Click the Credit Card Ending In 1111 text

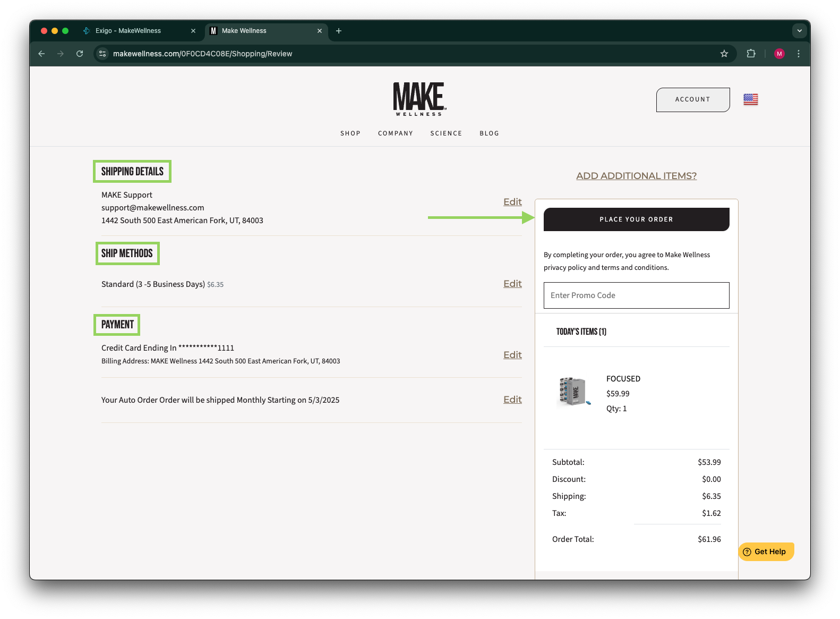point(168,348)
